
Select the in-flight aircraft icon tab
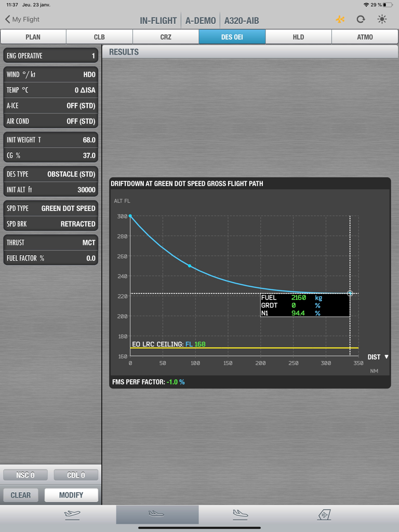coord(157,514)
